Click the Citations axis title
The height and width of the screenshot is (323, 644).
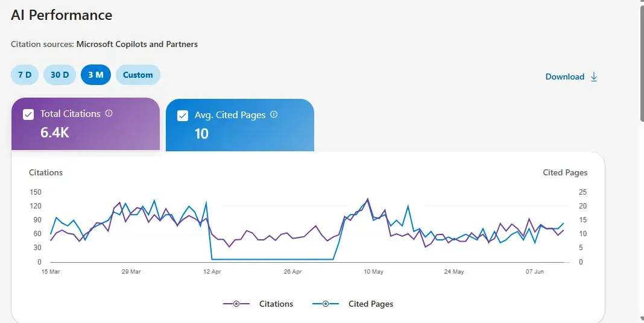point(46,173)
